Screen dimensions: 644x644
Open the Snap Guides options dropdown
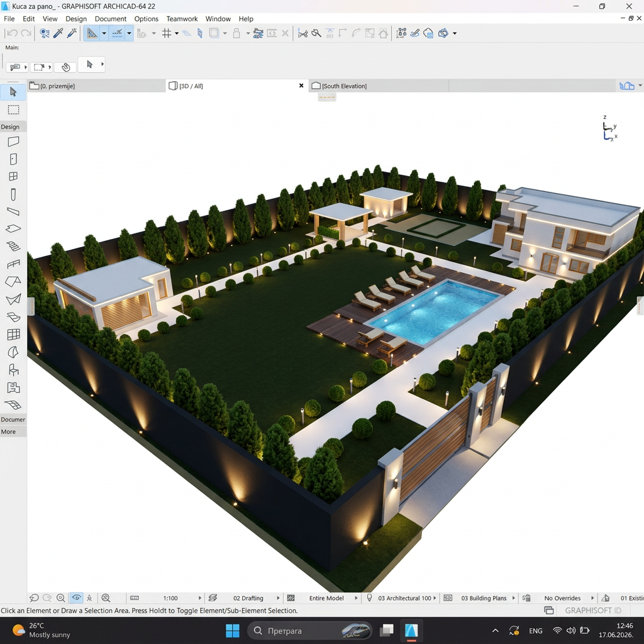[129, 33]
